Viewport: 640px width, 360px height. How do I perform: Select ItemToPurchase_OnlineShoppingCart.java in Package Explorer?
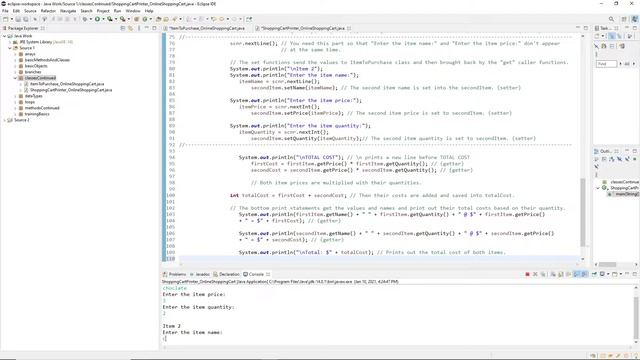pos(67,84)
